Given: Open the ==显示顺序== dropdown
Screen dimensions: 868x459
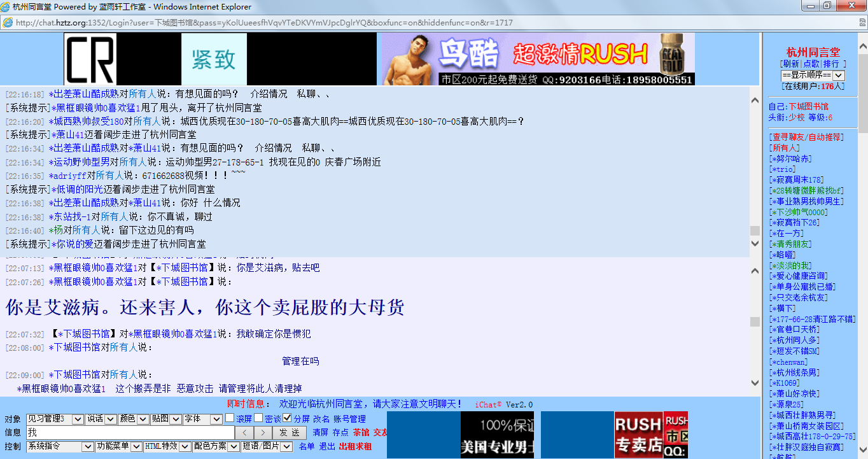Looking at the screenshot, I should coord(813,75).
